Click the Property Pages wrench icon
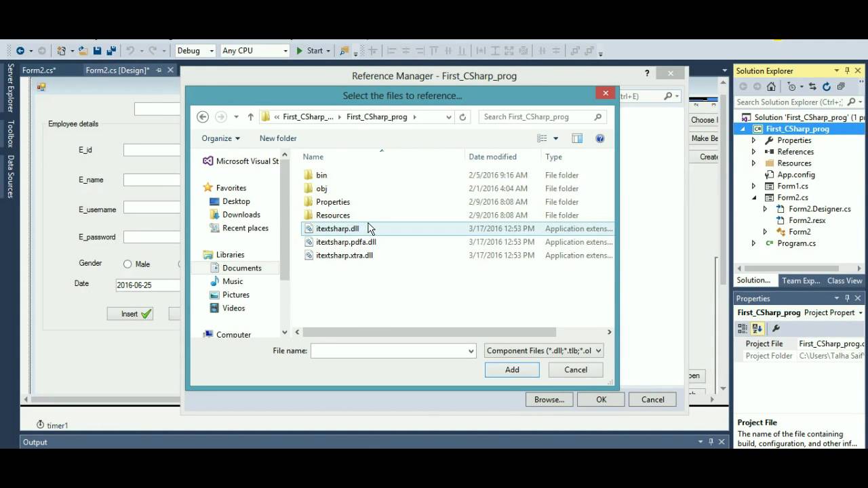The width and height of the screenshot is (868, 488). click(x=776, y=328)
